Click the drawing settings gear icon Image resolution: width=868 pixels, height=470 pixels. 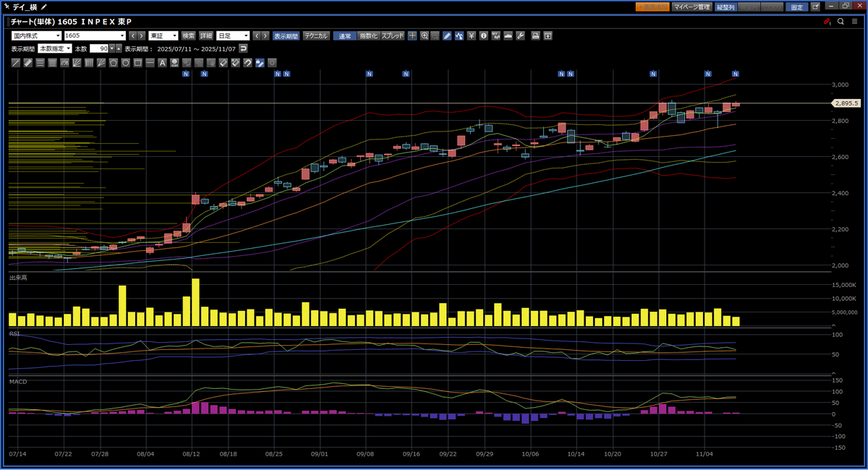tap(272, 63)
